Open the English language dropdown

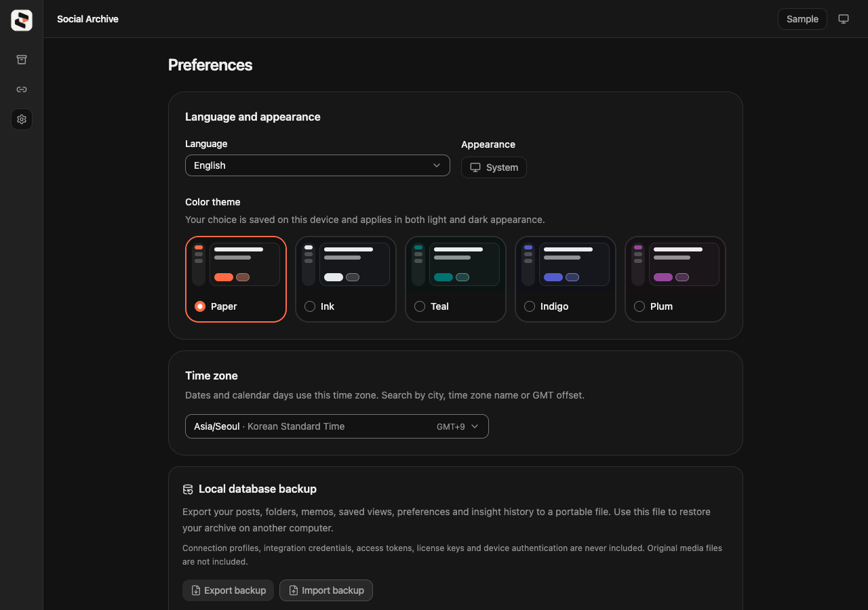click(x=317, y=165)
